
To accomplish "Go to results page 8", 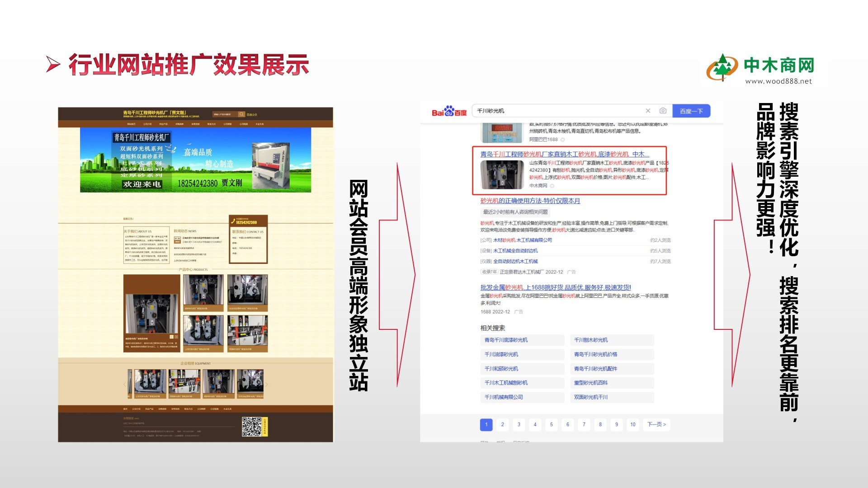I will click(600, 424).
